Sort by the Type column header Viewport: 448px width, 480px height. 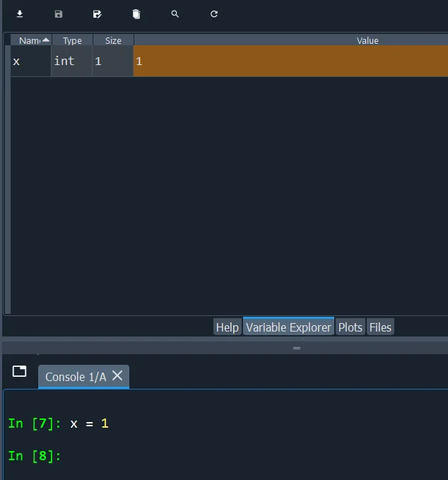tap(72, 40)
